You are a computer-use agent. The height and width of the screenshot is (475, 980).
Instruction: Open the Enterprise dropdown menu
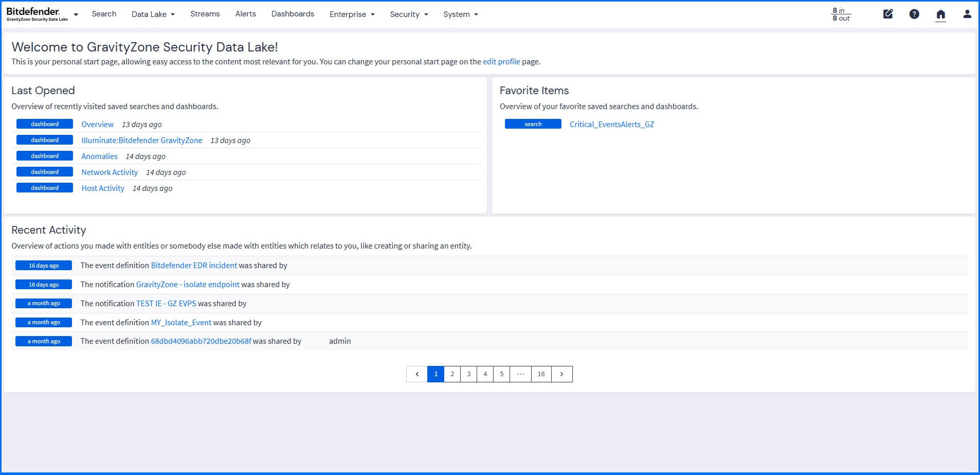352,14
